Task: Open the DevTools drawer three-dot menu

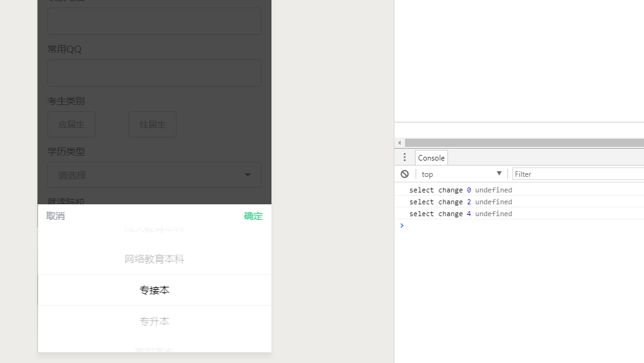Action: (x=404, y=157)
